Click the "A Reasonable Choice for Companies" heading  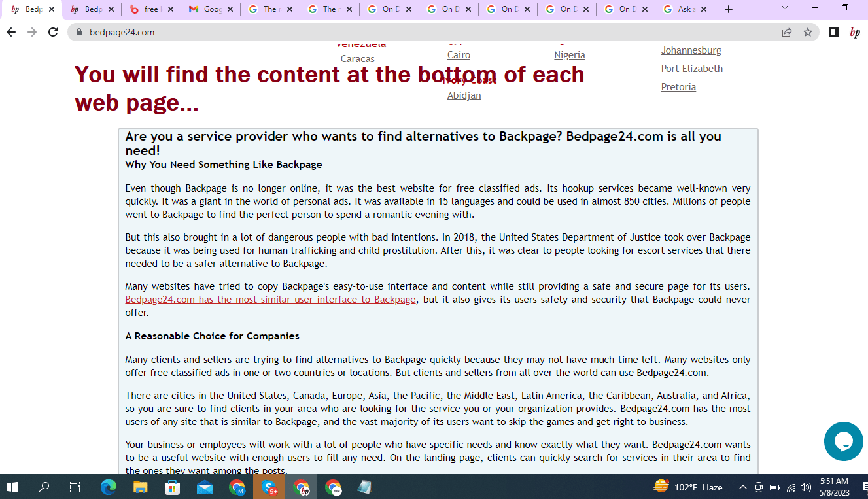click(213, 336)
